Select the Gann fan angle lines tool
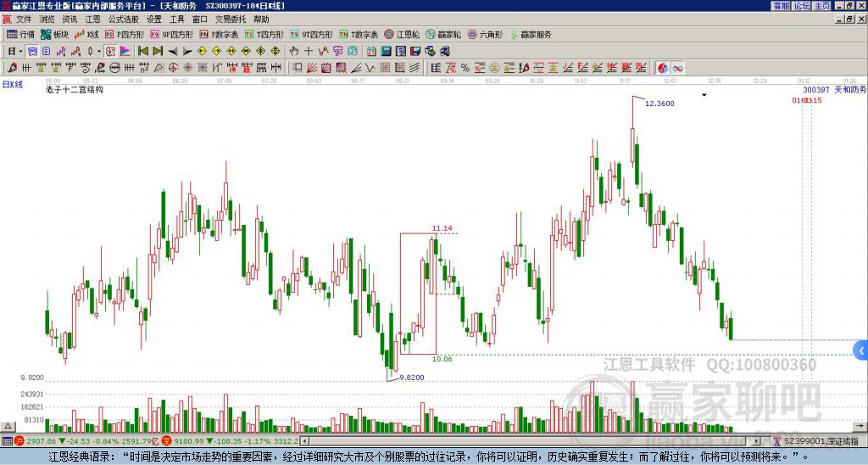 point(311,68)
